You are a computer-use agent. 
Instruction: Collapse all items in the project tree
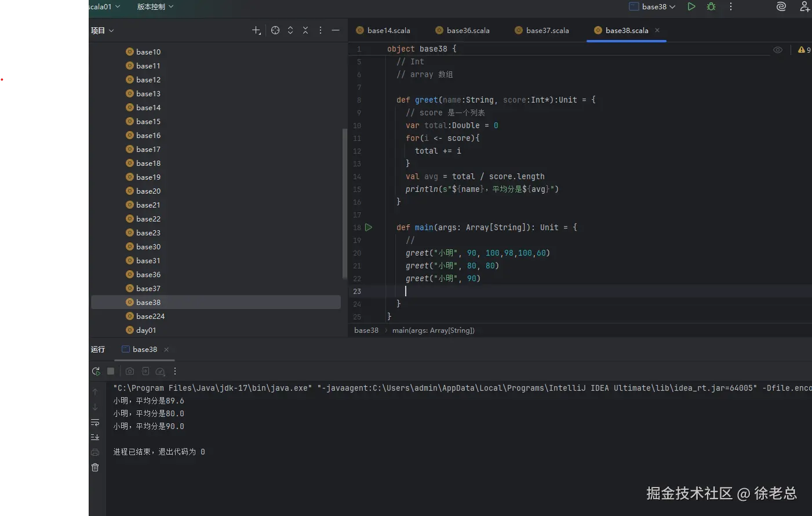tap(305, 30)
